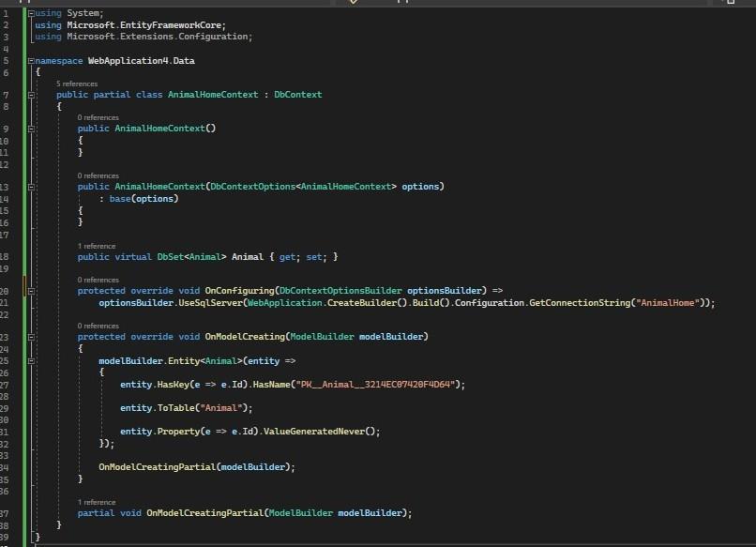
Task: Collapse the parameterless AnimalHomeContext constructor
Action: pos(31,129)
